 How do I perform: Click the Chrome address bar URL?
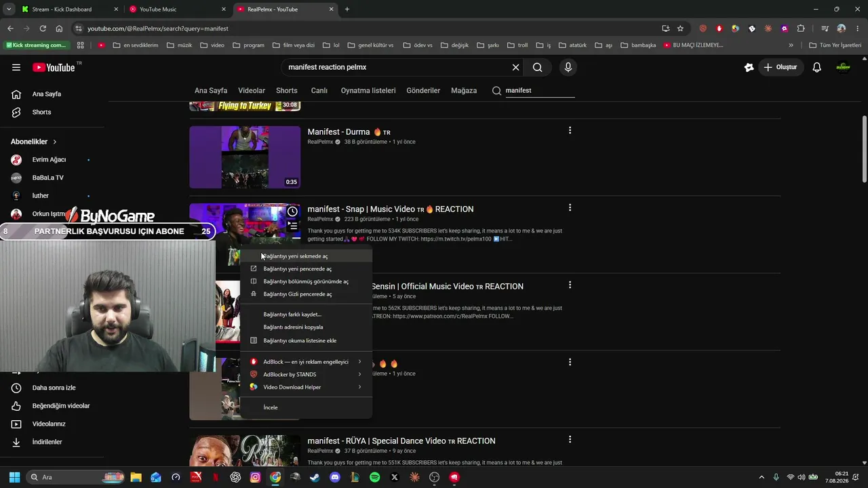click(x=158, y=28)
